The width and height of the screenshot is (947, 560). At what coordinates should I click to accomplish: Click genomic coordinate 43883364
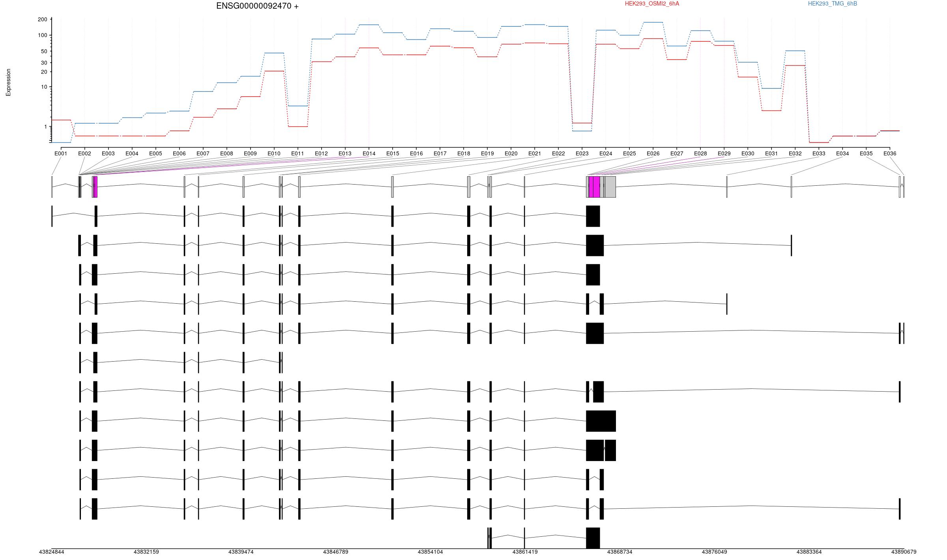[x=809, y=552]
